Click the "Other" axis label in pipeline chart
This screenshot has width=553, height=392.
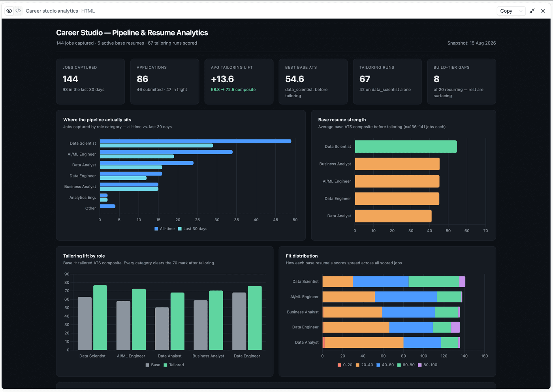click(x=90, y=208)
